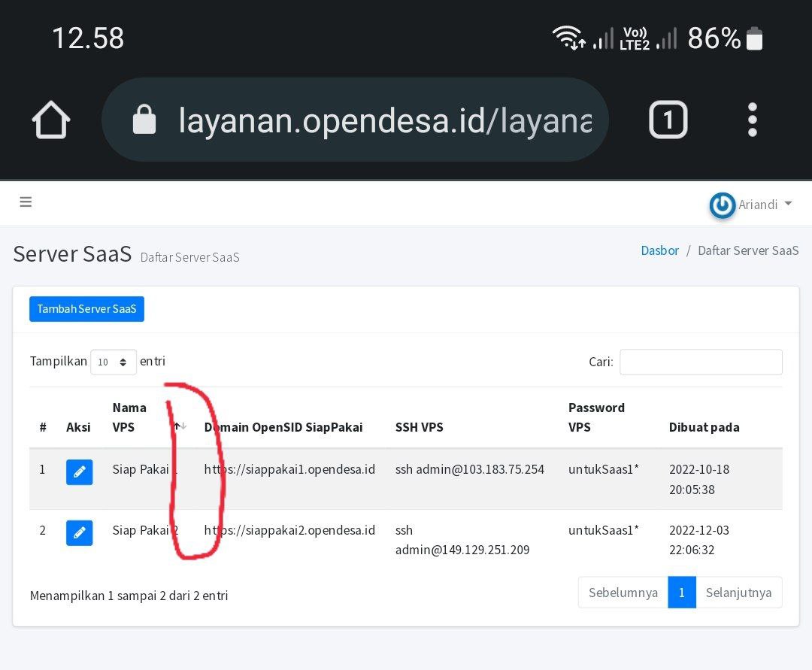812x670 pixels.
Task: Open the browser tab switcher icon
Action: click(668, 119)
